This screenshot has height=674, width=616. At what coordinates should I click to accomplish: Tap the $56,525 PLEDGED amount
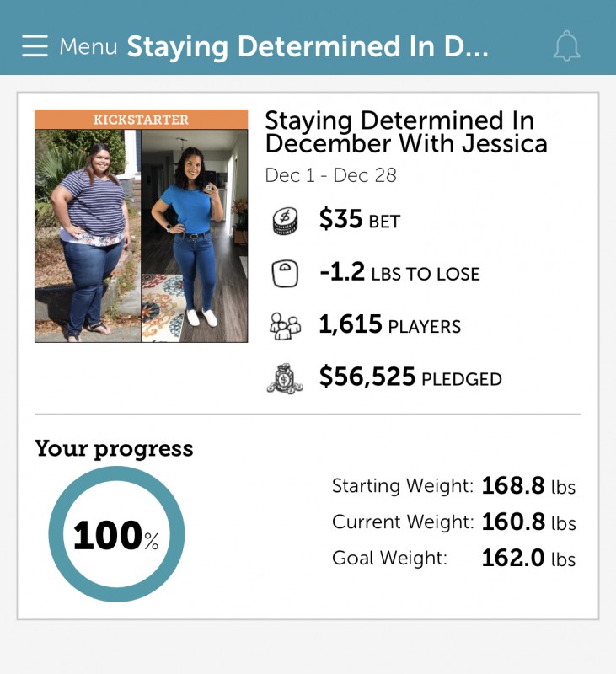point(410,377)
